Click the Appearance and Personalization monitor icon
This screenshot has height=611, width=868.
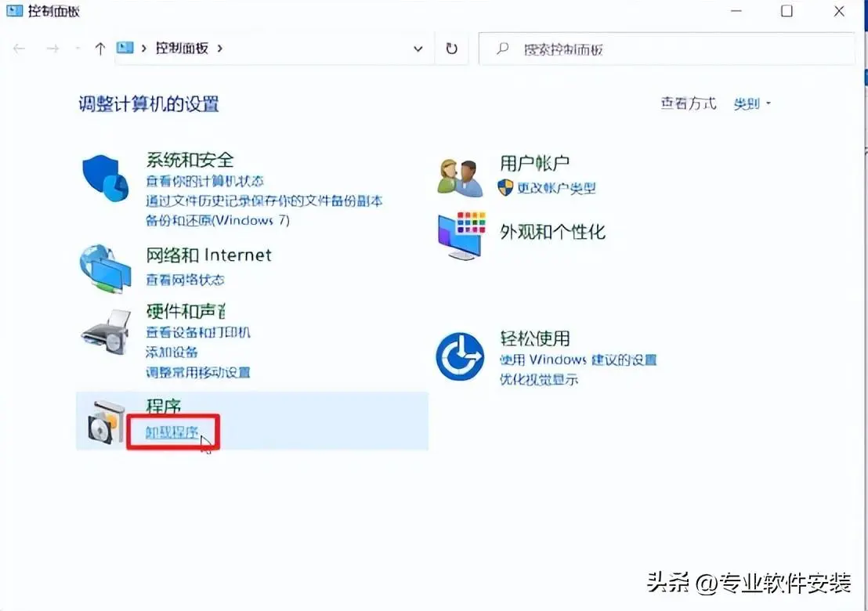tap(461, 236)
